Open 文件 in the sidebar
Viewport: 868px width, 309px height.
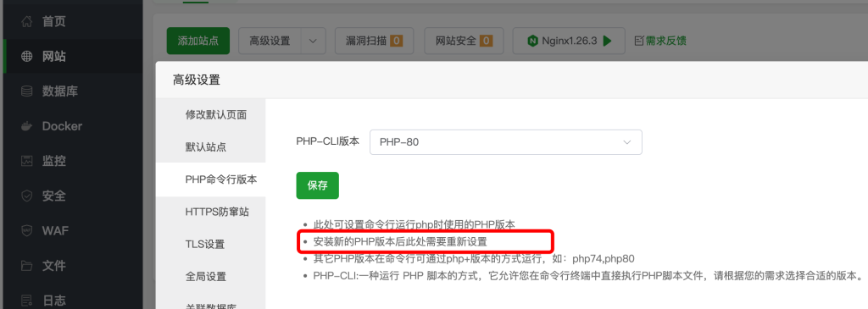(73, 265)
